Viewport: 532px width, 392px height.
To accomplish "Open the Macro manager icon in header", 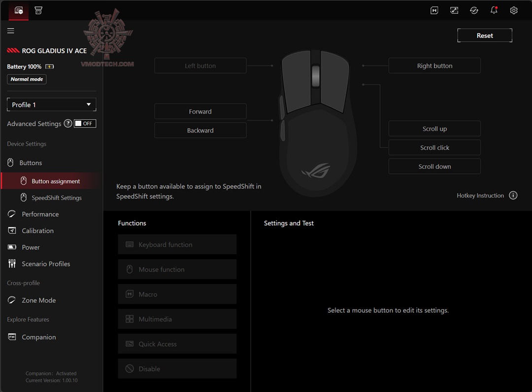I will tap(434, 10).
